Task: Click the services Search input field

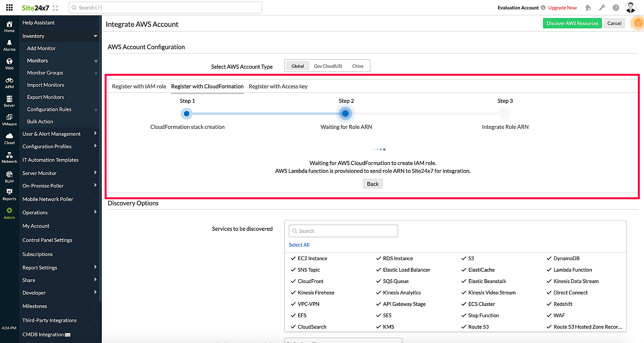Action: coord(343,231)
